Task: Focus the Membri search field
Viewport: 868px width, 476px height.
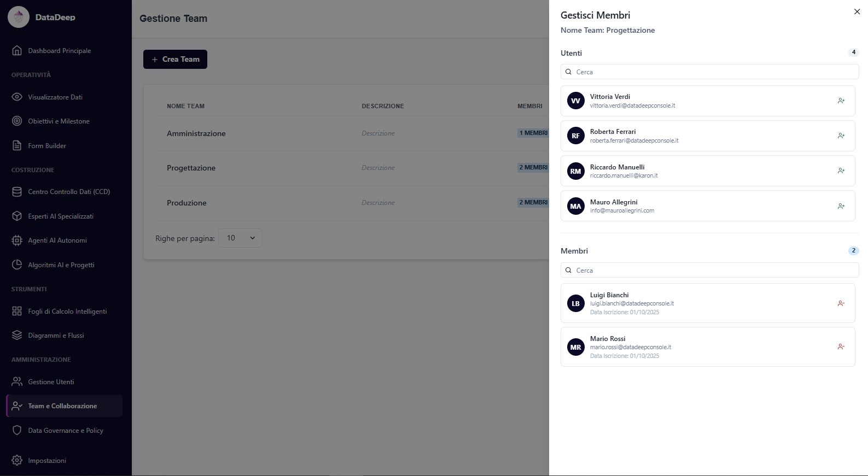Action: pyautogui.click(x=709, y=270)
